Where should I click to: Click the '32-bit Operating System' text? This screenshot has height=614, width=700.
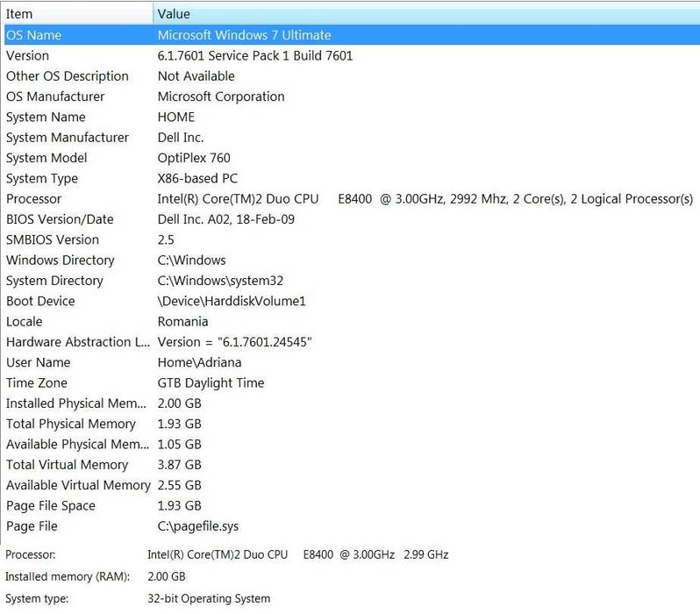209,598
